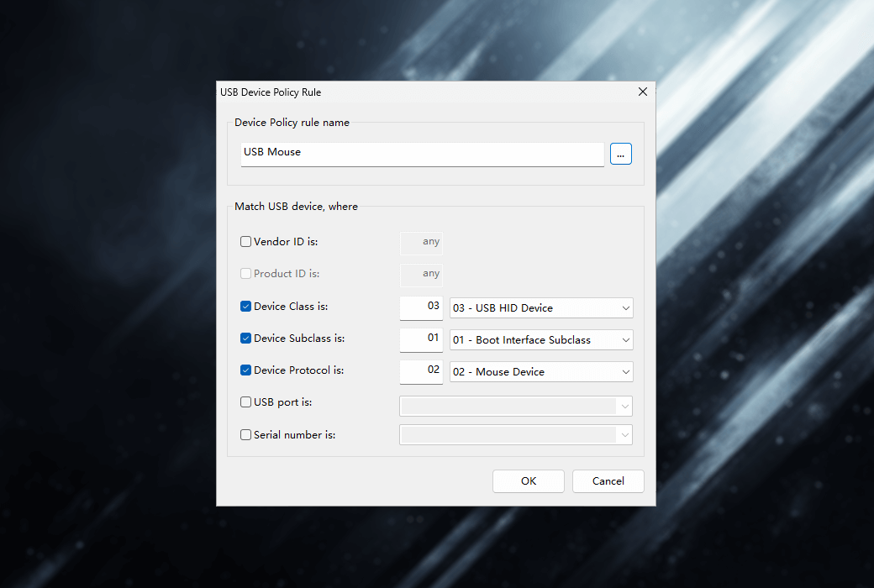Check the Serial number checkbox

(246, 435)
